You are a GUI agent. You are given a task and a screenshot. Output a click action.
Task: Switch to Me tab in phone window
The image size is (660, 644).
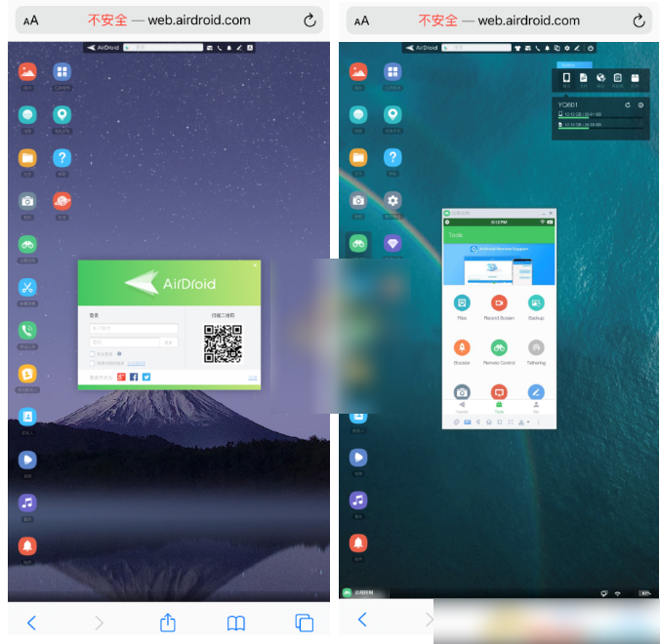click(x=536, y=407)
